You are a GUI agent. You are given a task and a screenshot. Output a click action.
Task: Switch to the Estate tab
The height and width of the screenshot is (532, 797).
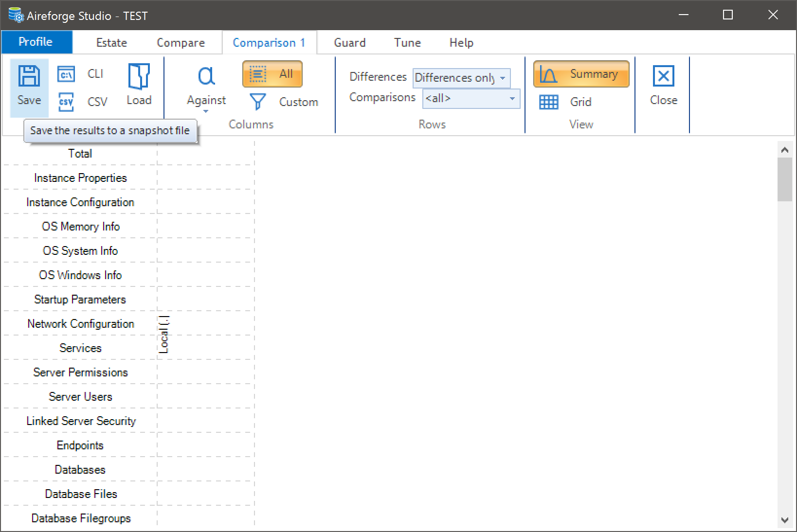111,43
